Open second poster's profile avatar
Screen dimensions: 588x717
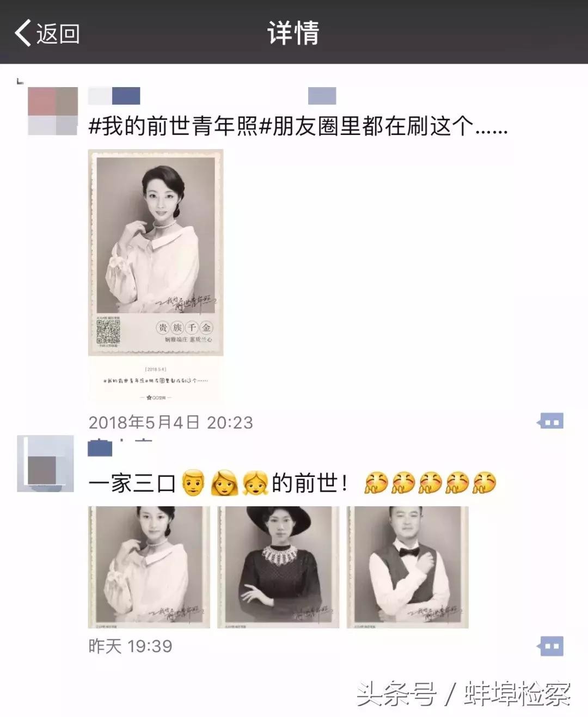click(45, 464)
